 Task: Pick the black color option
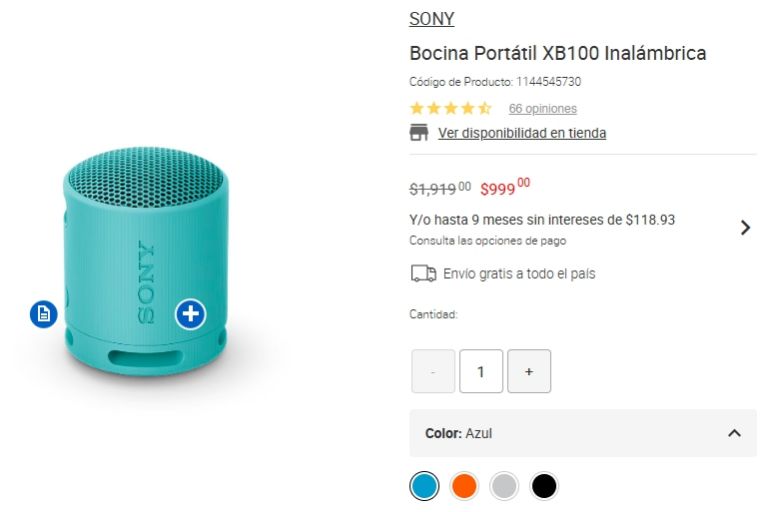coord(544,486)
